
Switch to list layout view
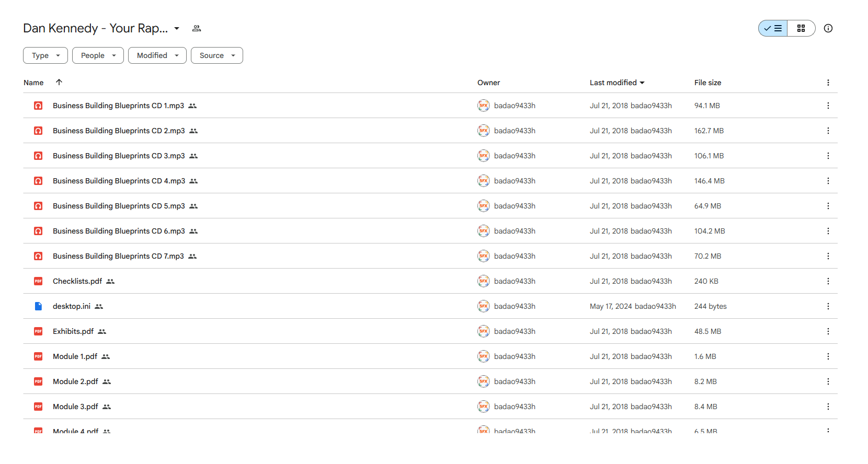tap(773, 28)
